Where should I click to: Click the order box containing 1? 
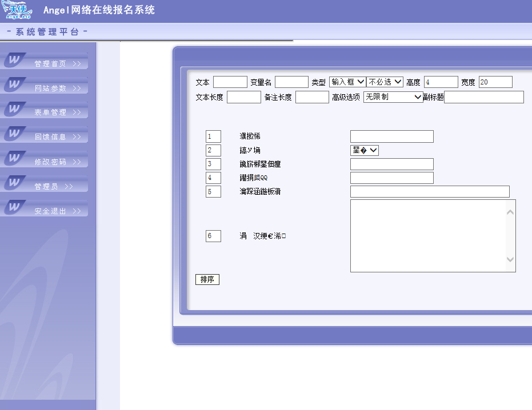click(213, 136)
